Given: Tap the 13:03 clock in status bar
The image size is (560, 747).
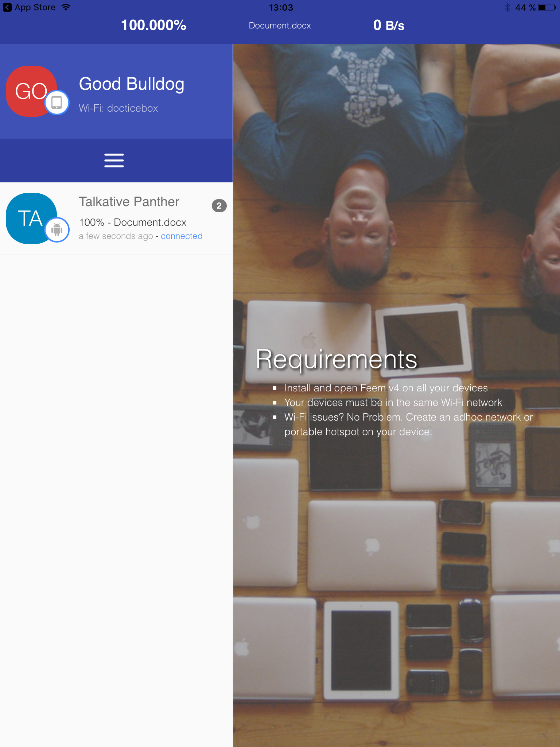Looking at the screenshot, I should click(281, 7).
